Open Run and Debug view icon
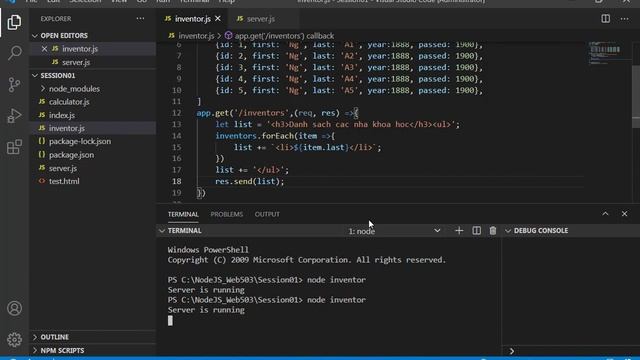This screenshot has height=360, width=640. (14, 116)
